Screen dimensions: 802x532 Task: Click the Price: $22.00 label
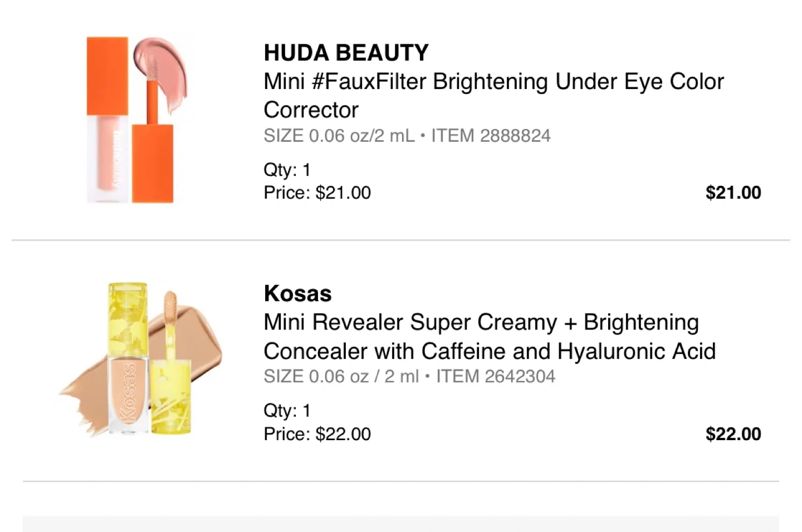pos(317,434)
